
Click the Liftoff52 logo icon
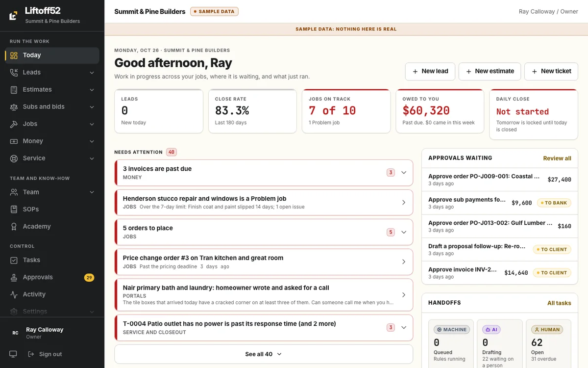(x=14, y=16)
